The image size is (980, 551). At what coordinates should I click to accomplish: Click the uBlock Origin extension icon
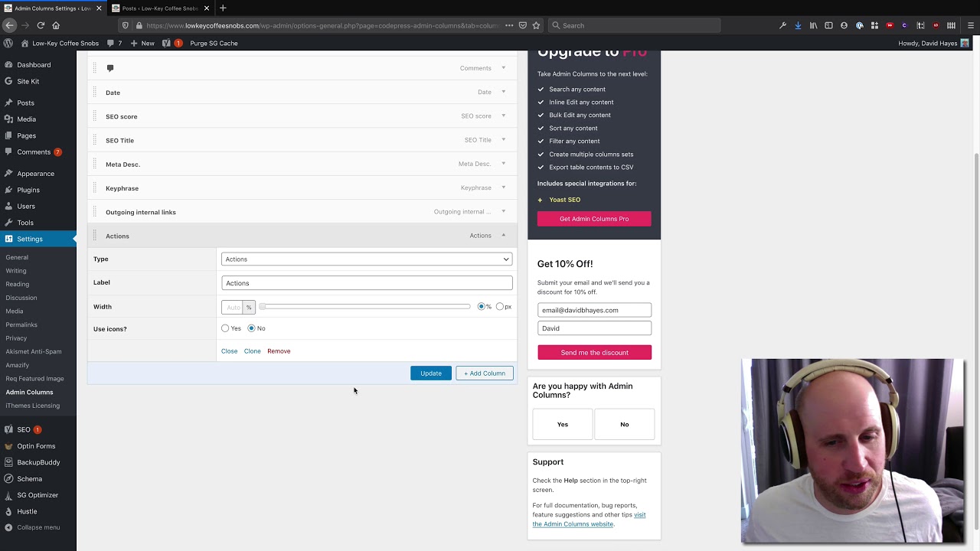[x=936, y=25]
